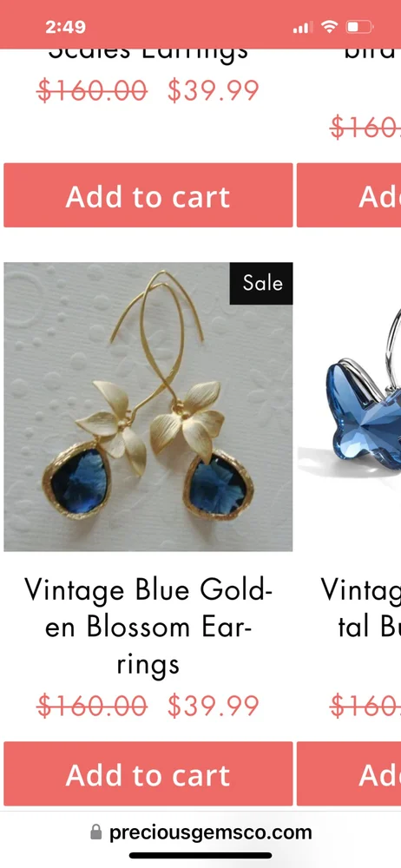Open the blue crystal butterfly earring image
The width and height of the screenshot is (401, 868).
pyautogui.click(x=354, y=407)
